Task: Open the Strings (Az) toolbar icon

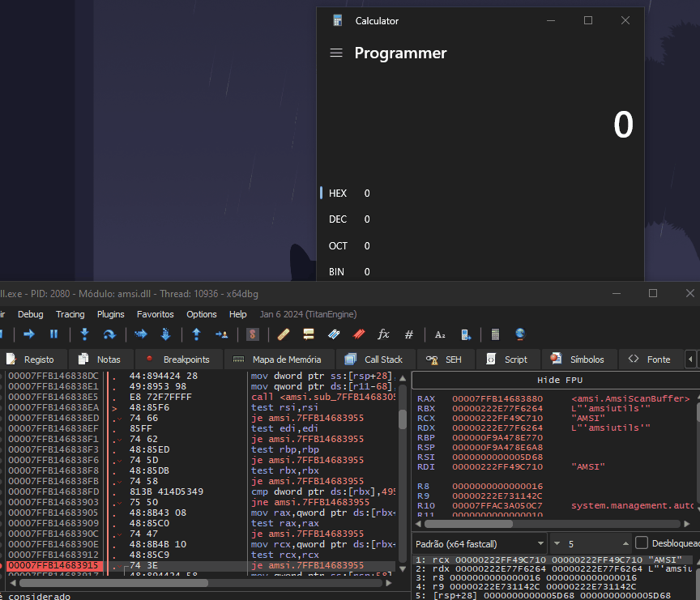Action: tap(440, 334)
